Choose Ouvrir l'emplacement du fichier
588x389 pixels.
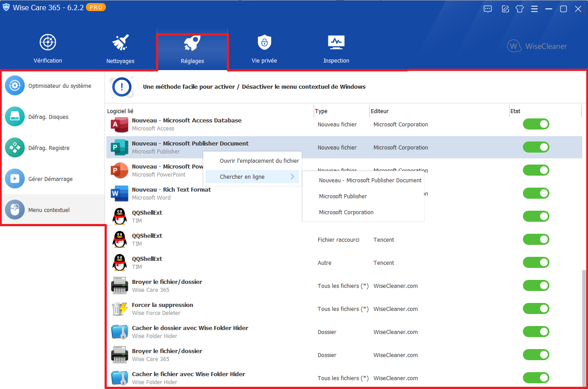click(259, 161)
